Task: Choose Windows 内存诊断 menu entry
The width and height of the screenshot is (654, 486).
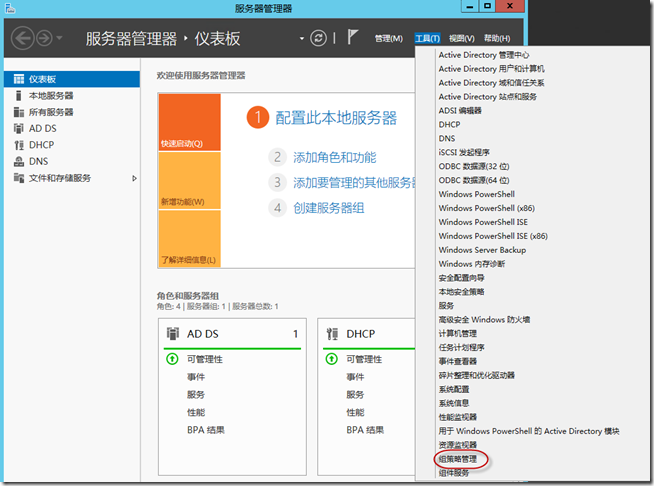Action: [472, 264]
